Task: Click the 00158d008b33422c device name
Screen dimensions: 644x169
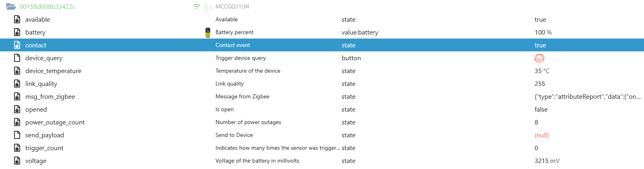Action: click(x=47, y=7)
